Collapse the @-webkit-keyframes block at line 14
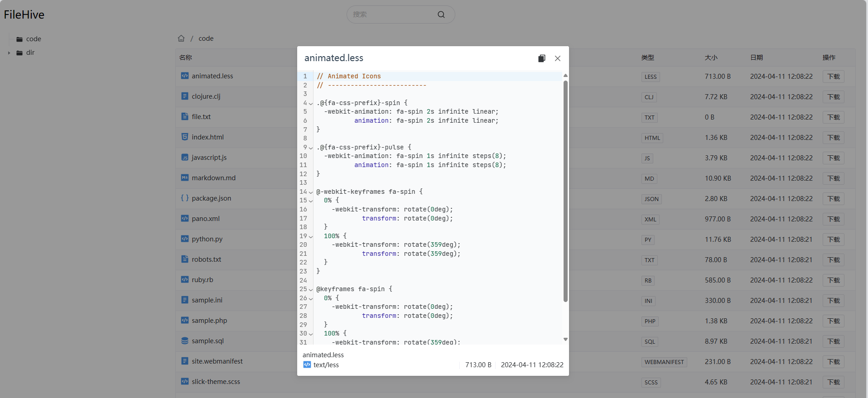This screenshot has width=868, height=398. tap(311, 192)
